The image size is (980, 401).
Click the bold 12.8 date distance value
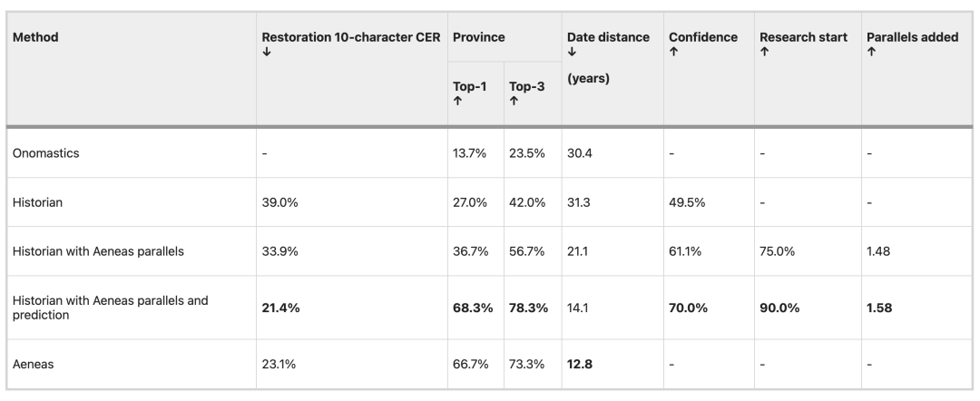(581, 365)
